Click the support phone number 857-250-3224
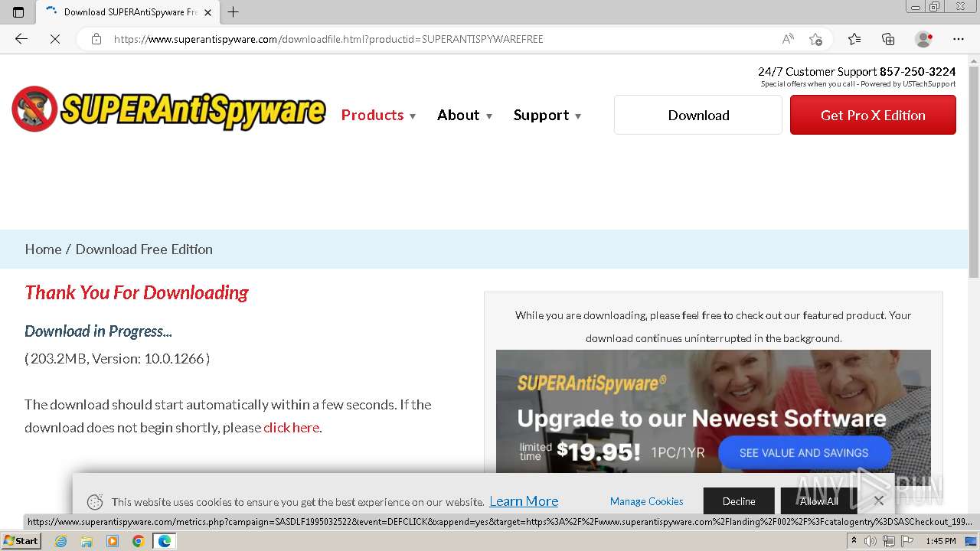 (917, 71)
